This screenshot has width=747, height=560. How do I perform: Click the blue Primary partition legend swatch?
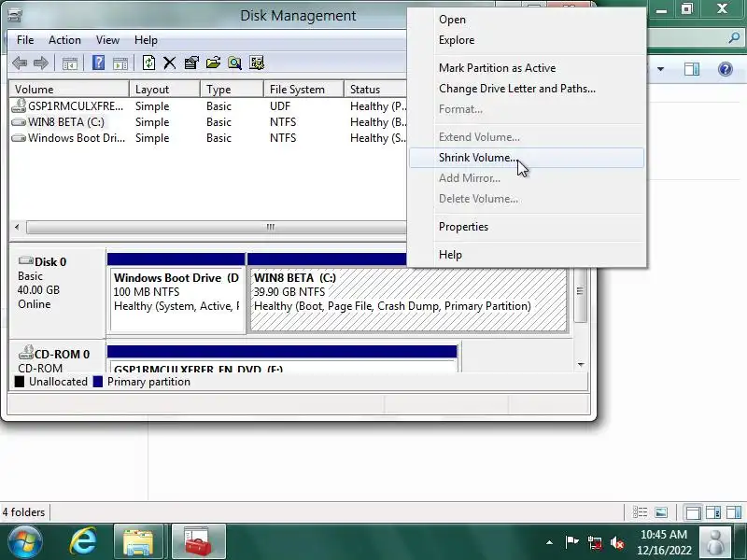coord(98,382)
